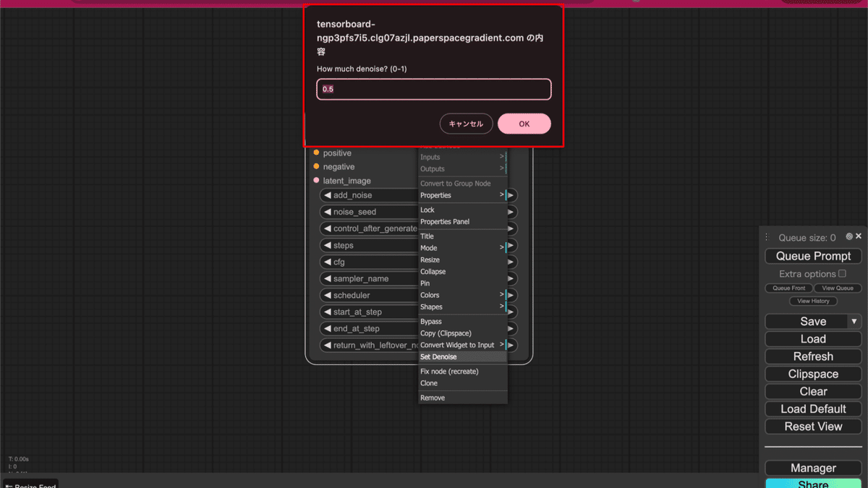868x488 pixels.
Task: Click the Queue Prompt button
Action: click(813, 256)
